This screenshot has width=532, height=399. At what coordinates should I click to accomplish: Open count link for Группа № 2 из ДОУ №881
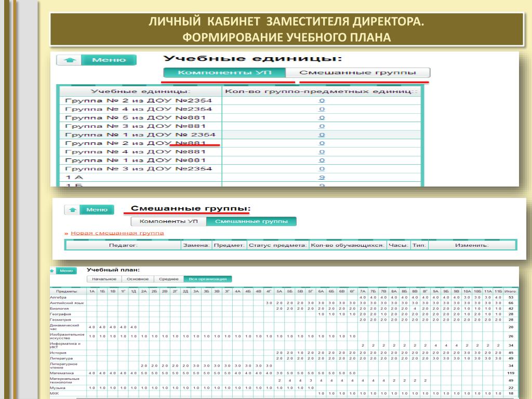(x=322, y=143)
